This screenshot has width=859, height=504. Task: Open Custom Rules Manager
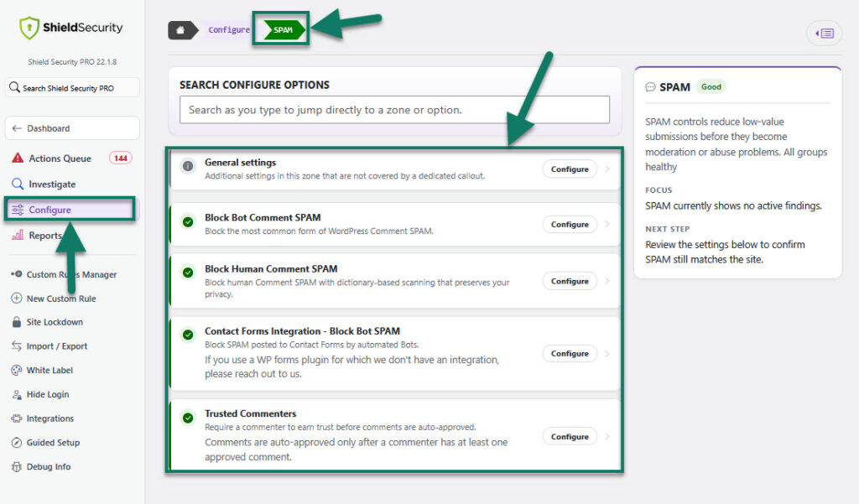tap(71, 274)
